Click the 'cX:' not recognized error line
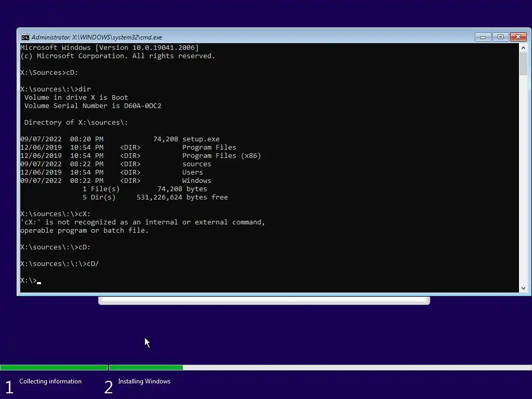The width and height of the screenshot is (532, 399). coord(142,222)
